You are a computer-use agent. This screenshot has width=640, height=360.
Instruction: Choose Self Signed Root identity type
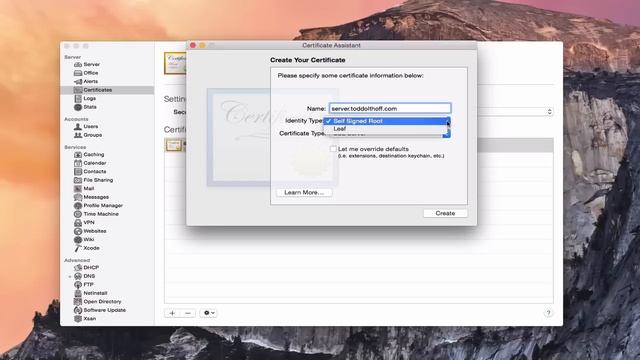click(x=387, y=121)
